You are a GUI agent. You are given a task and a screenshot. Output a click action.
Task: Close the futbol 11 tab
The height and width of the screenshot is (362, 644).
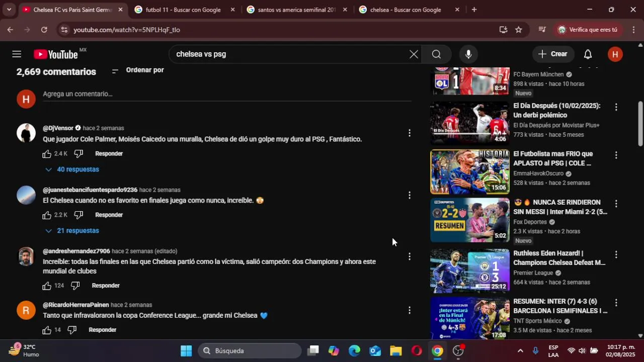tap(232, 10)
